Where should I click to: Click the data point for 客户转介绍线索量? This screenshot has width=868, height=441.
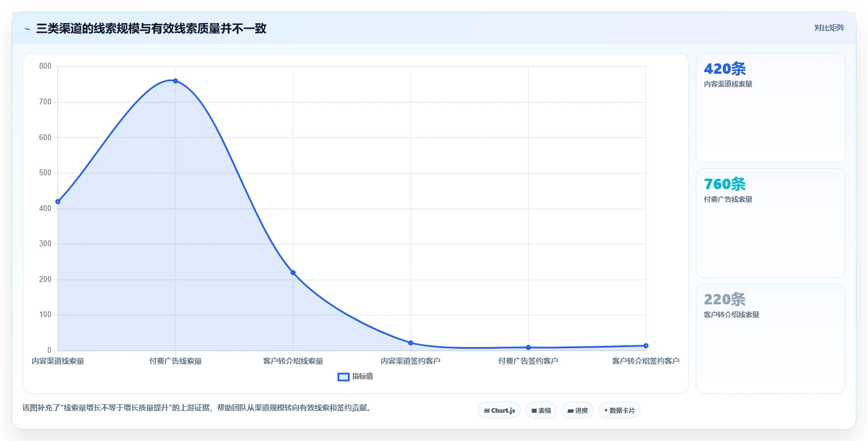tap(293, 272)
